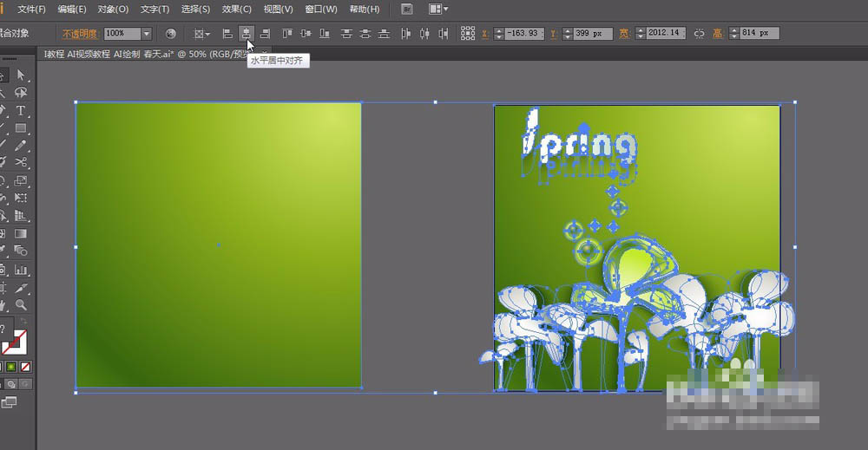Open the 效果(C) menu
The image size is (868, 450).
(x=236, y=10)
